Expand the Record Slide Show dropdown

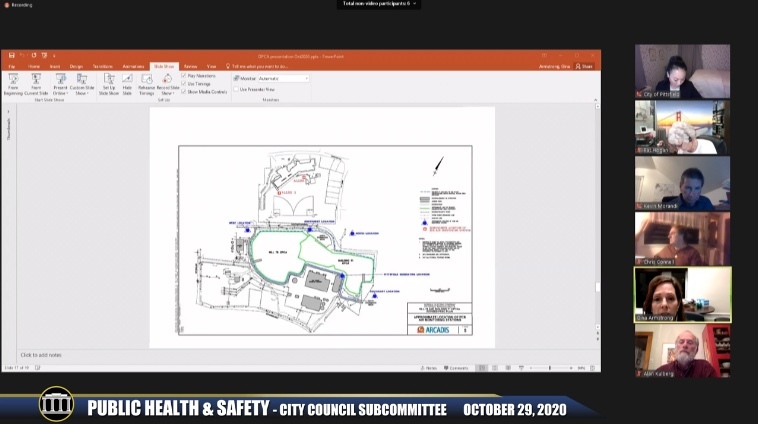click(x=167, y=85)
